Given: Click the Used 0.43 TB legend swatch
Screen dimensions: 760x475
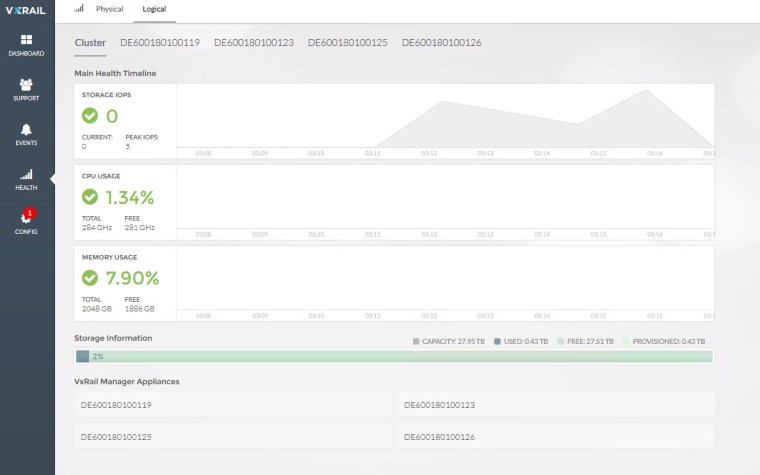Looking at the screenshot, I should 497,341.
